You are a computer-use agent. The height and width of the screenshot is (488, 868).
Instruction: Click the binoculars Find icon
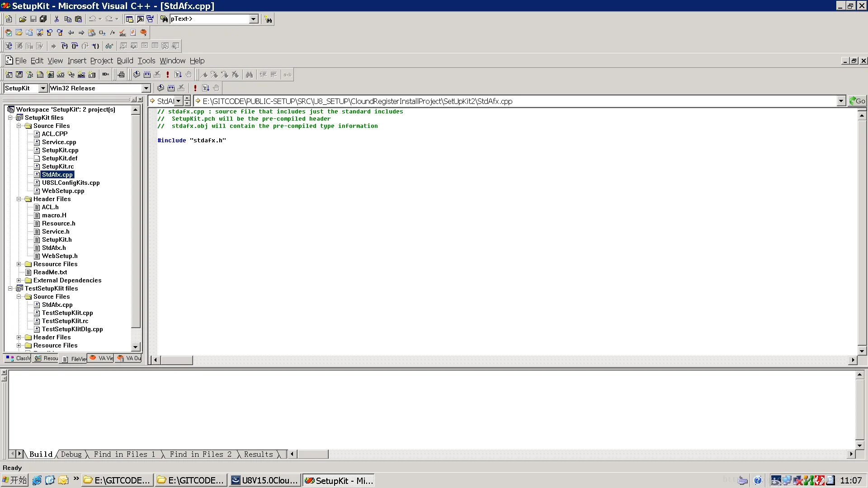249,75
